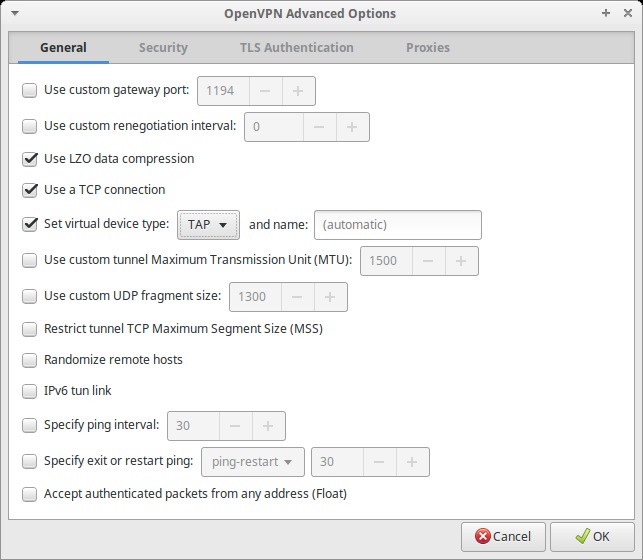
Task: Open the window menu arrow in title bar
Action: point(15,13)
